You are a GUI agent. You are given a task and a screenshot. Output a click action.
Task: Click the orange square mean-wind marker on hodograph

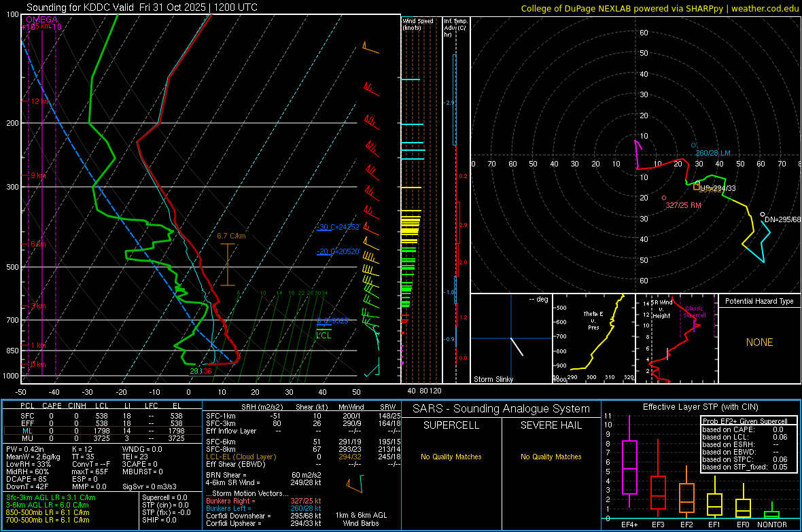pos(697,188)
